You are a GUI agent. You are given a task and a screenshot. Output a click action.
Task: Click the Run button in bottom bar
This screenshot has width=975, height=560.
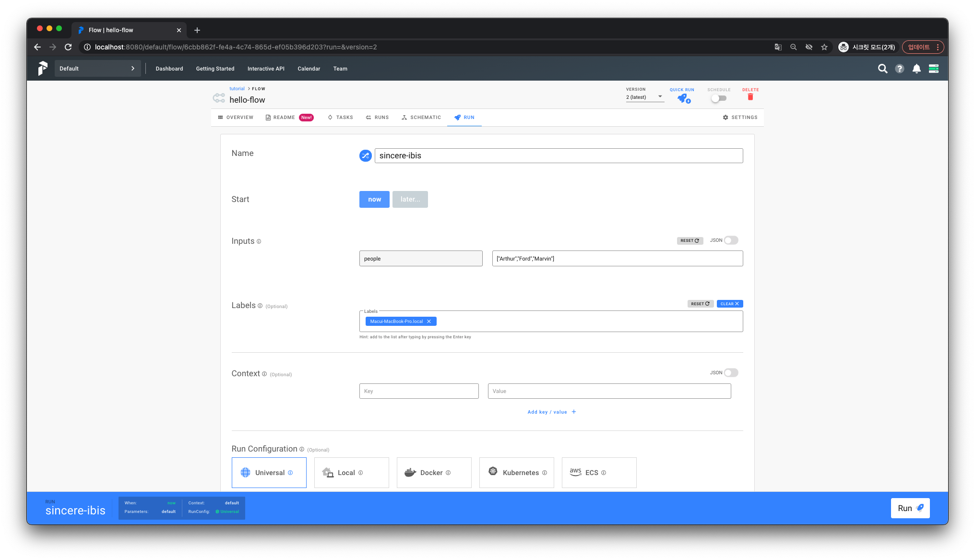pyautogui.click(x=910, y=508)
